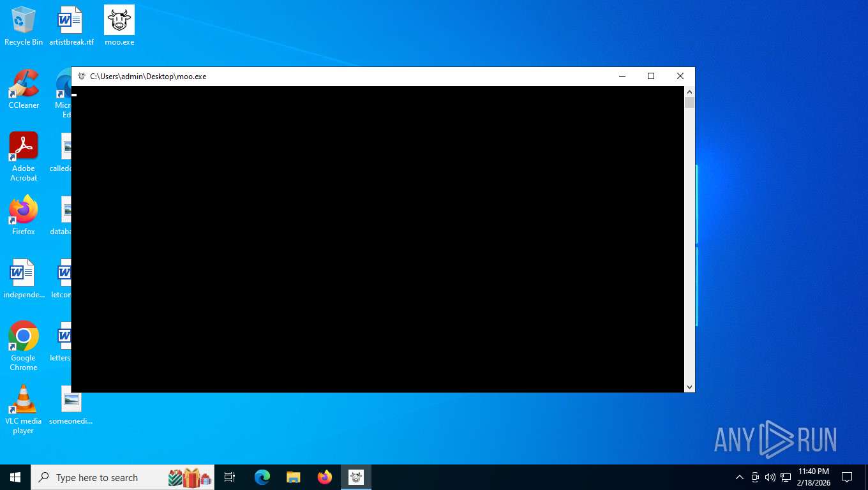Open VLC media player shortcut
The height and width of the screenshot is (490, 868).
[x=24, y=409]
